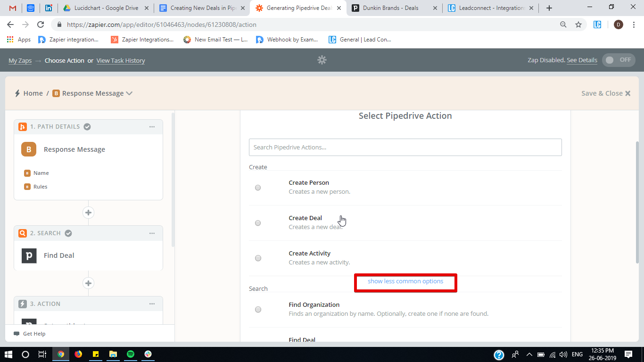Go to My Zaps link

[20, 60]
